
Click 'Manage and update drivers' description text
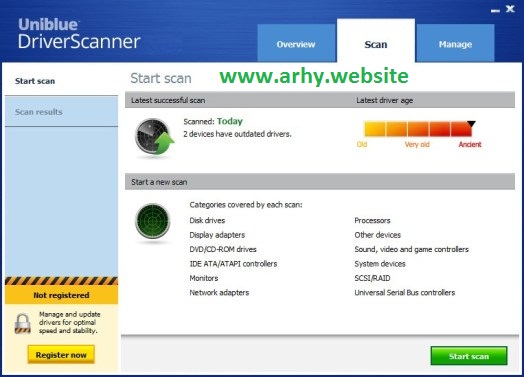[x=70, y=323]
